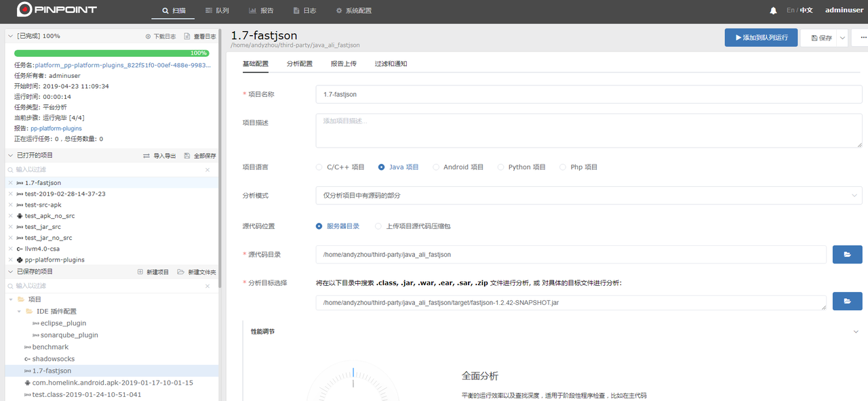Click the C++ icon beside shadowsocks
868x401 pixels.
[27, 359]
